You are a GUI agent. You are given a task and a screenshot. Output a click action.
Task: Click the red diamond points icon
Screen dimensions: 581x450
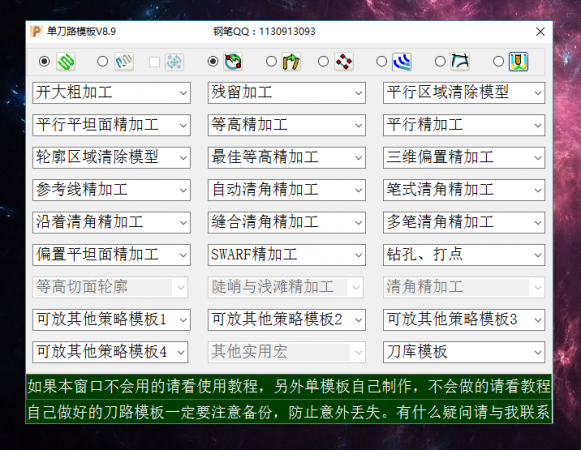click(x=344, y=62)
